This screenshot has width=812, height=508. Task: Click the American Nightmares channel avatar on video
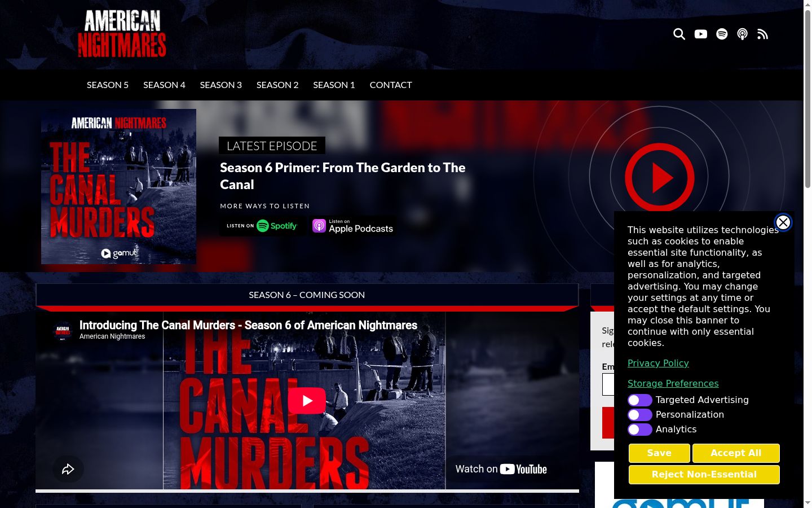(63, 331)
